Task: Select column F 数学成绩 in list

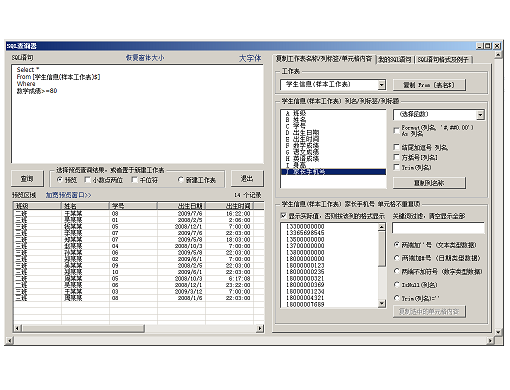Action: pos(333,146)
